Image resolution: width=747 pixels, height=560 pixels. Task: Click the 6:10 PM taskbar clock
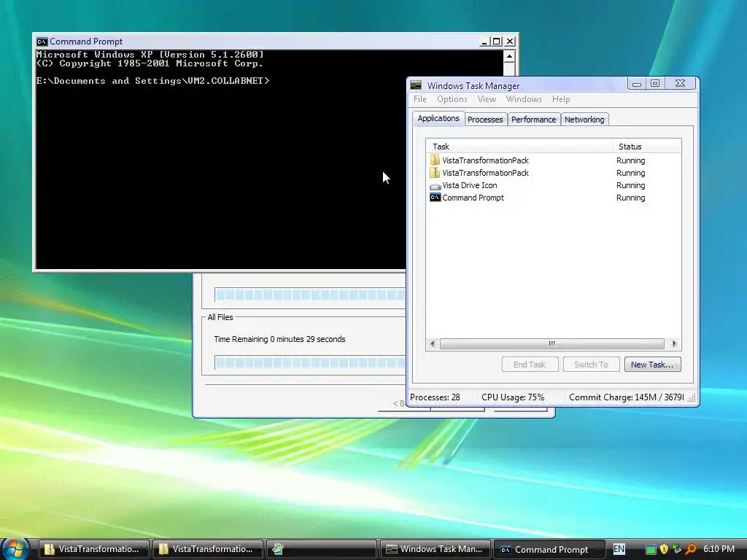[719, 549]
